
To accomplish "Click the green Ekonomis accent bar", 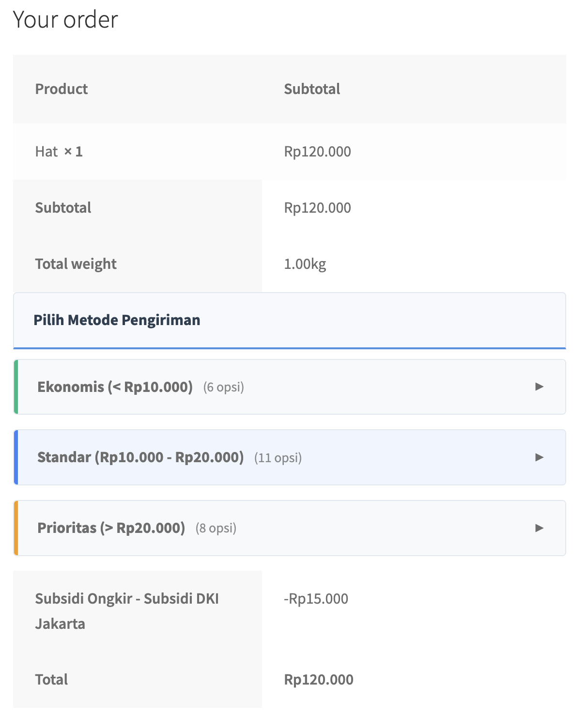I will [x=16, y=387].
